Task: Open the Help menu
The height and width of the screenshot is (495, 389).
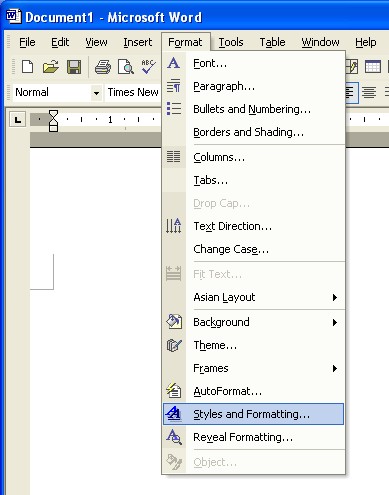Action: (x=366, y=42)
